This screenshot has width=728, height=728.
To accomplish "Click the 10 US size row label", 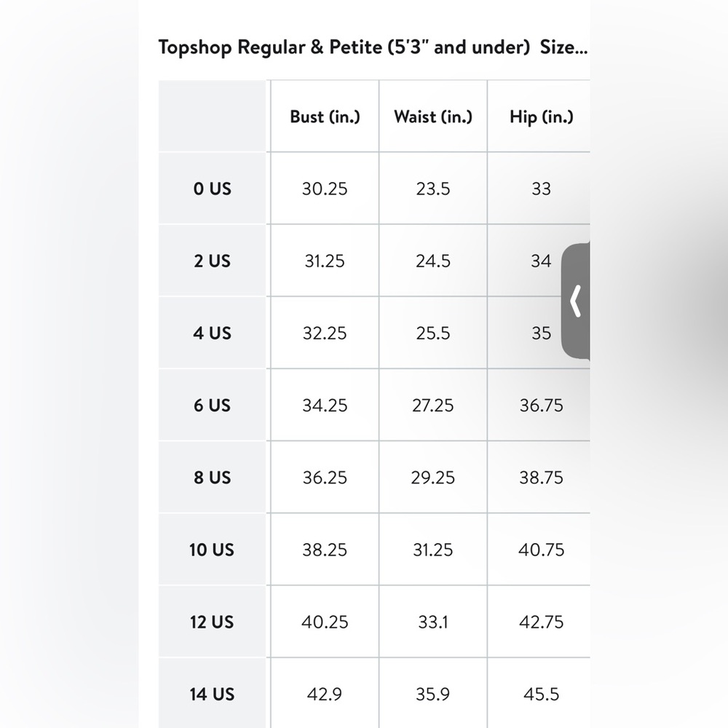I will pos(212,550).
